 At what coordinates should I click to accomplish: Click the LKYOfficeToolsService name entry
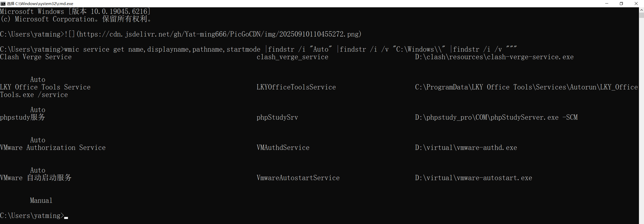tap(296, 87)
